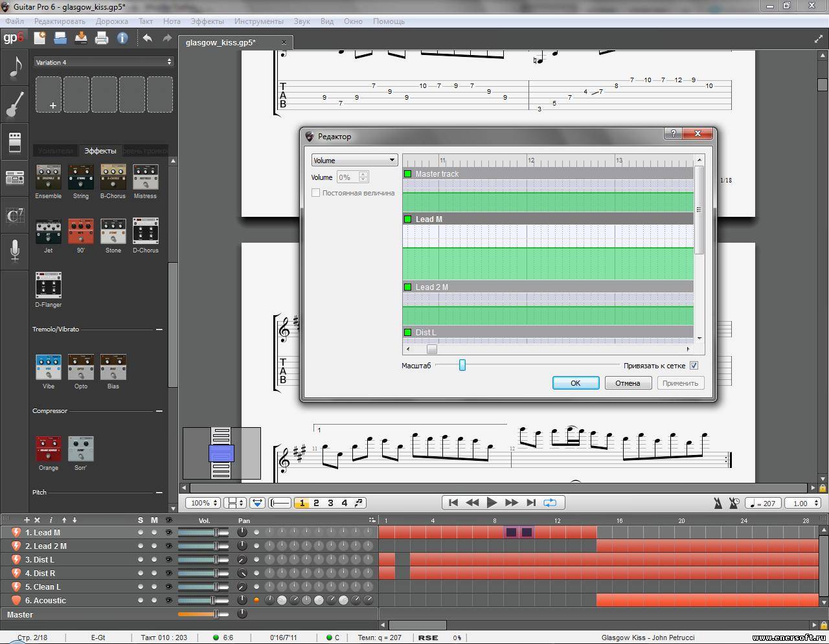The image size is (829, 644).
Task: Select the B-Chorus effect pedal
Action: (x=113, y=177)
